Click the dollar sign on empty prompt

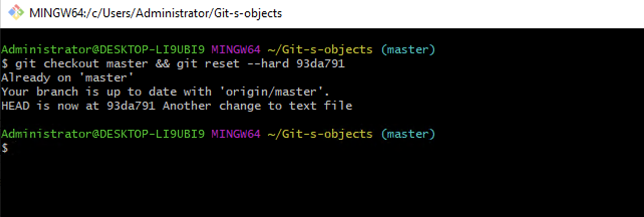click(5, 148)
